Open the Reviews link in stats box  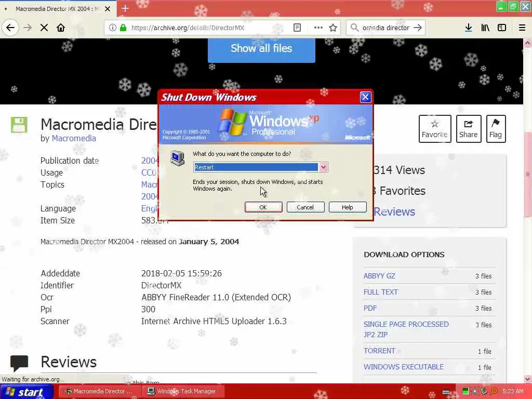point(394,212)
